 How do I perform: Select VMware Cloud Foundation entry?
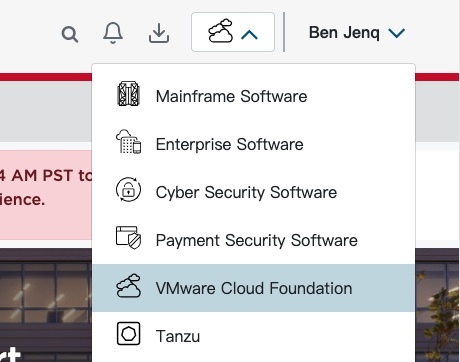coord(254,288)
